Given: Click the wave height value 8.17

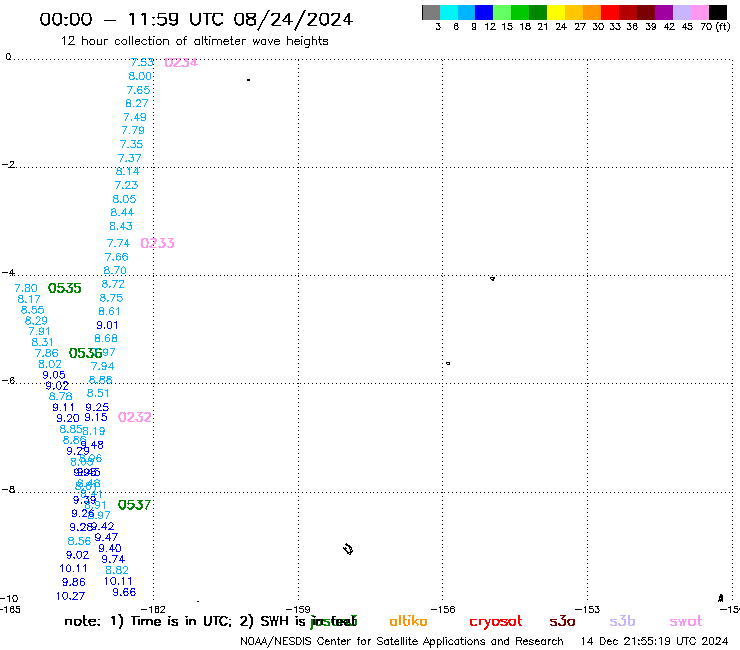Looking at the screenshot, I should [29, 299].
